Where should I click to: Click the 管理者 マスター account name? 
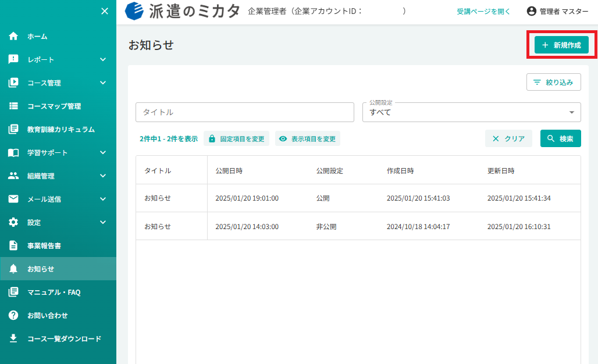point(564,12)
